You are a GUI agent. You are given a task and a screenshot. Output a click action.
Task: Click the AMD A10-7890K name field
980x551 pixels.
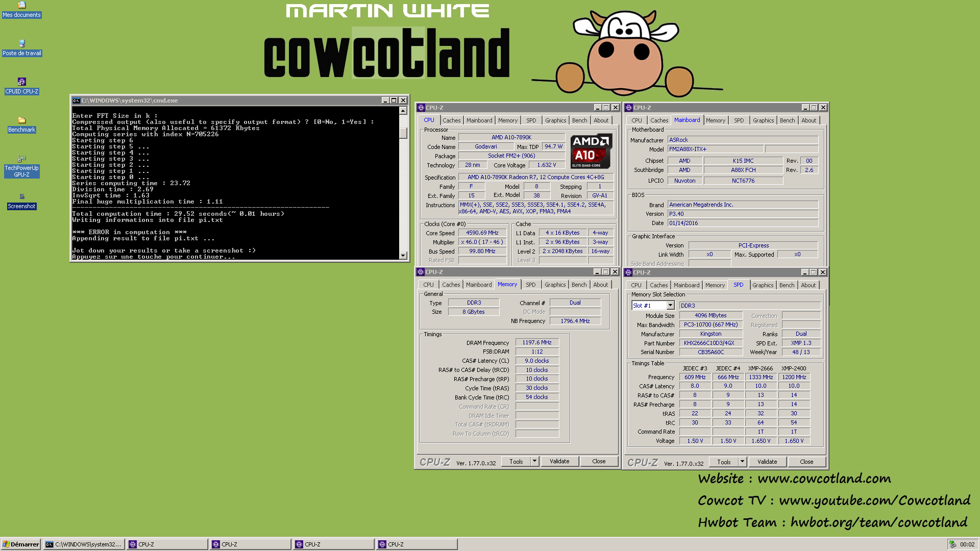(511, 138)
